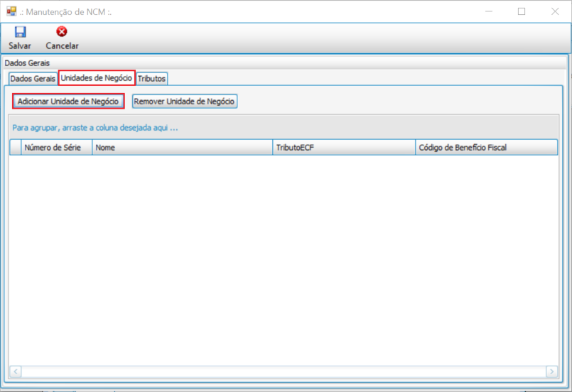This screenshot has width=572, height=392.
Task: Maximize the Manutenção de NCM window
Action: coord(522,11)
